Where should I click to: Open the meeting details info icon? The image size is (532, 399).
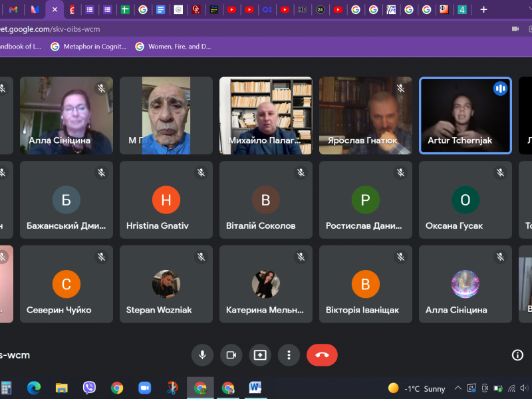point(517,355)
